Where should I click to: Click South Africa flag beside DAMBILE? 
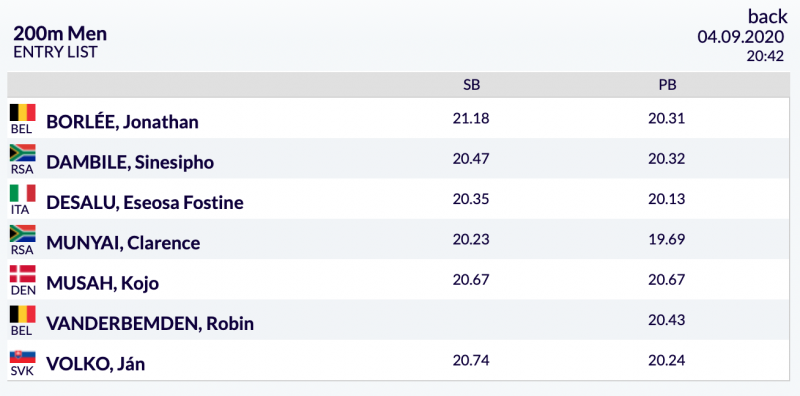tap(22, 153)
